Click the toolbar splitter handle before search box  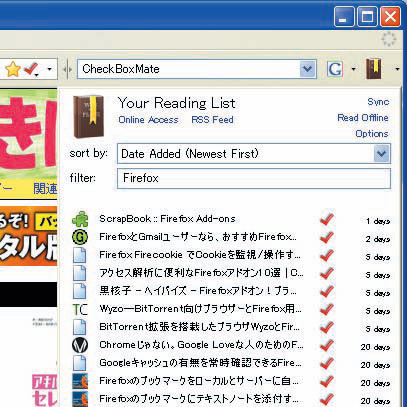tap(67, 69)
